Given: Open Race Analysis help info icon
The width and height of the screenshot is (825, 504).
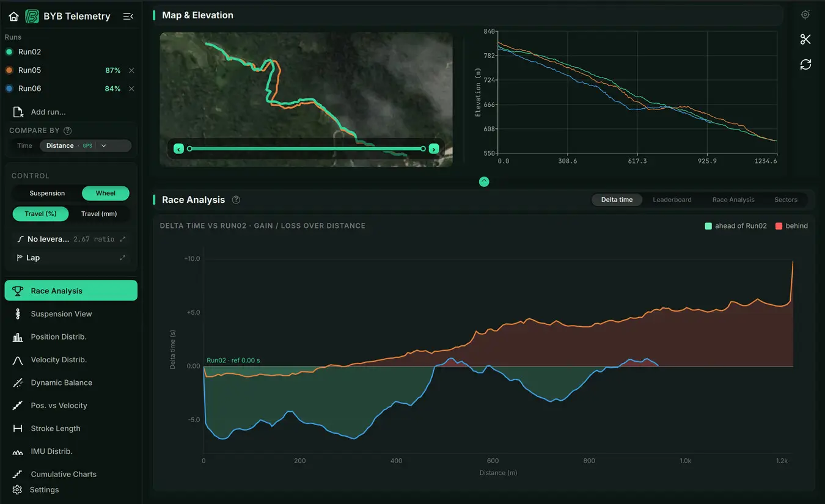Looking at the screenshot, I should [x=236, y=200].
